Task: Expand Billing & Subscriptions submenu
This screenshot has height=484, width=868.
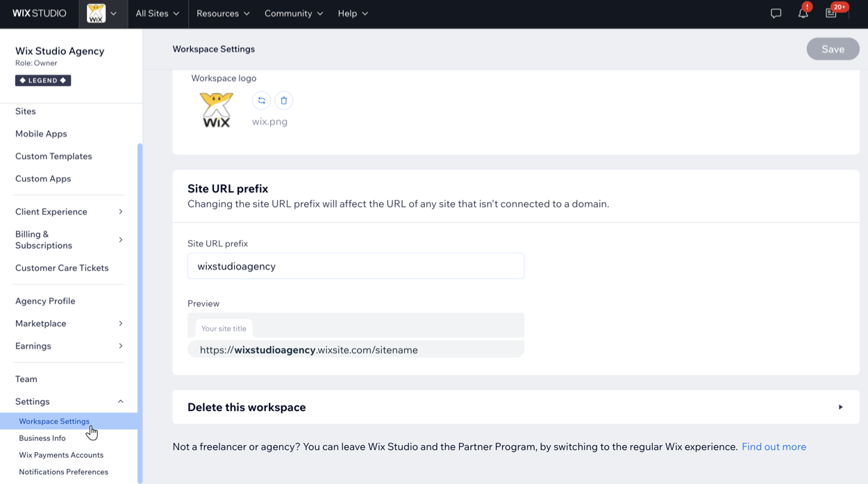Action: [120, 240]
